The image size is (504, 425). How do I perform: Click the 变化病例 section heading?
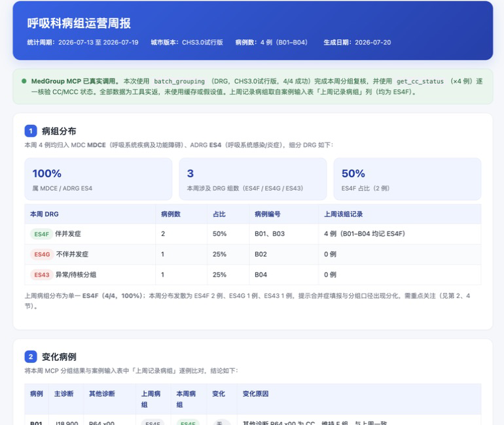(x=59, y=356)
